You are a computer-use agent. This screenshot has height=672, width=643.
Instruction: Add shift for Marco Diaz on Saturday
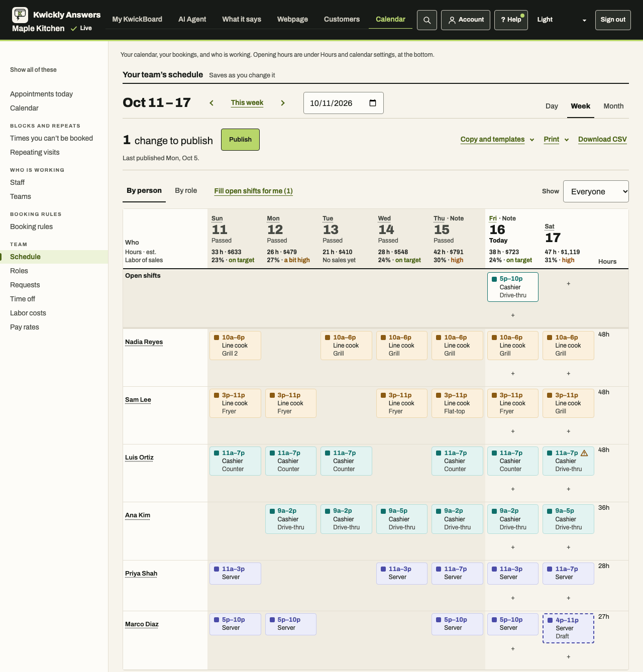click(x=569, y=657)
